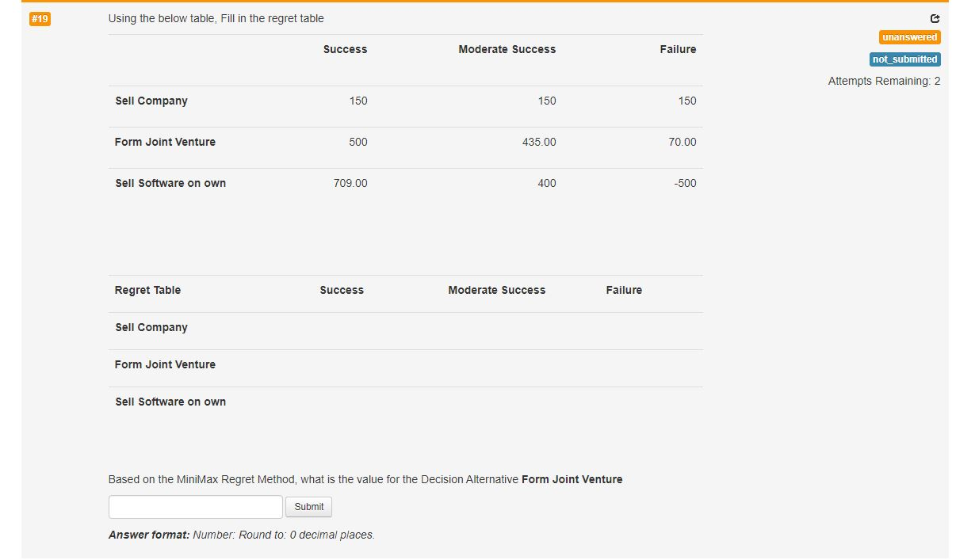Click the 'Using the below table' instruction
Image resolution: width=975 pixels, height=560 pixels.
coord(216,18)
